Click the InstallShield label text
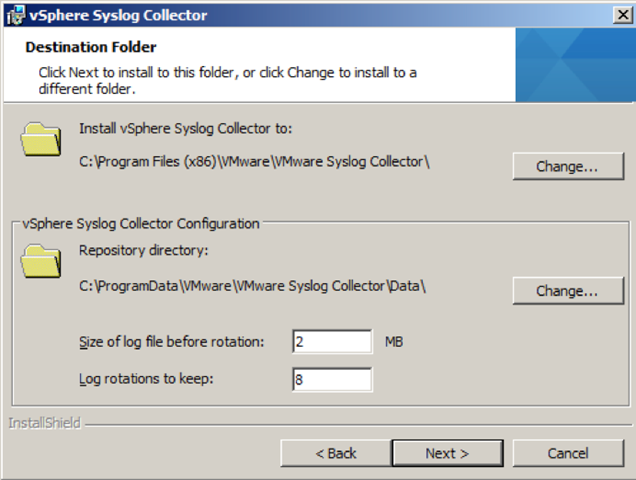636x480 pixels. click(x=45, y=423)
